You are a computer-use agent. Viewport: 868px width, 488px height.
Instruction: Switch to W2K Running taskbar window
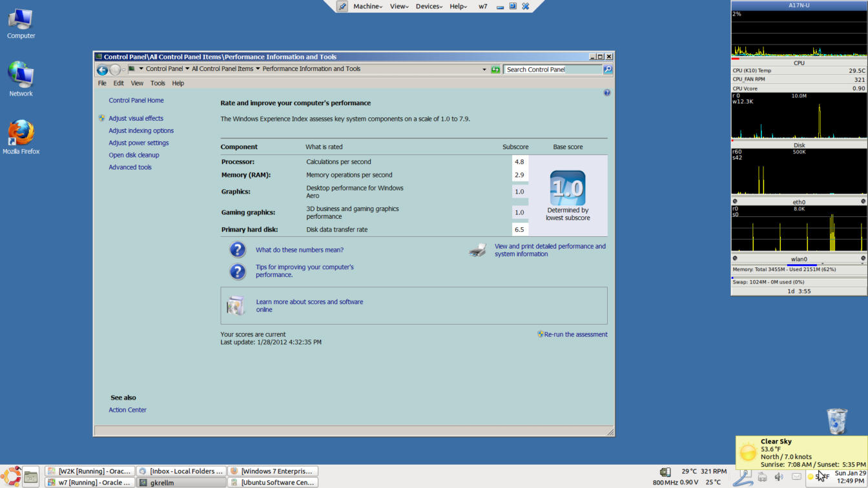coord(90,471)
